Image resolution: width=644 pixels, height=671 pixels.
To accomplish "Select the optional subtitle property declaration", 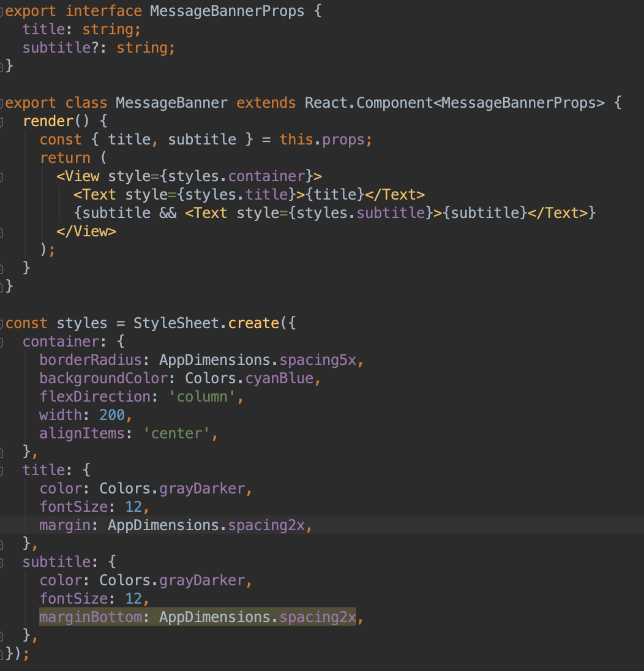I will (x=98, y=47).
